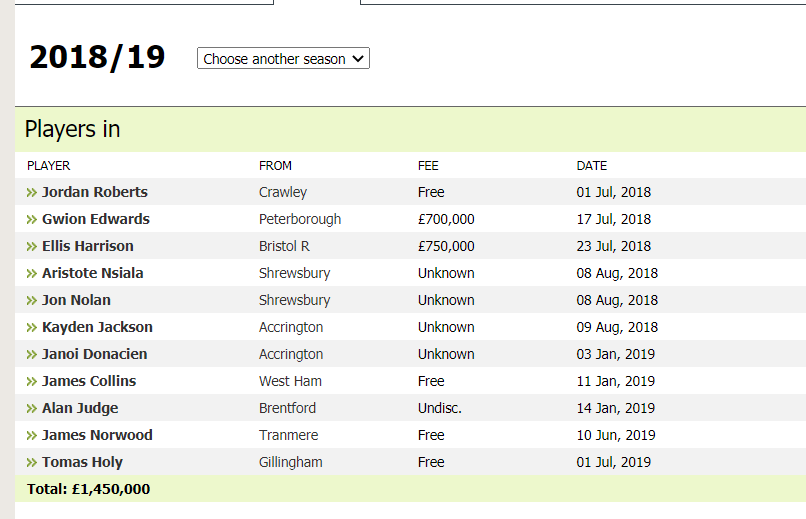Open the Janoi Donacien profile link

(x=95, y=354)
